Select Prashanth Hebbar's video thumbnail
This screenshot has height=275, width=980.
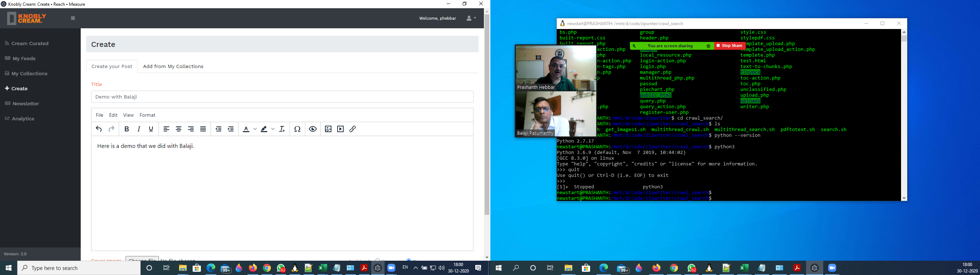coord(555,68)
